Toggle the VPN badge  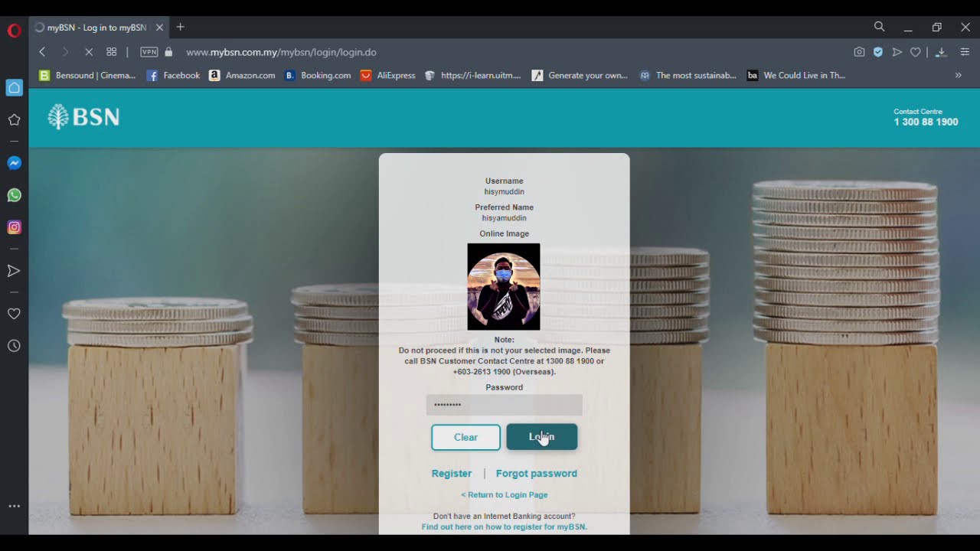point(149,52)
